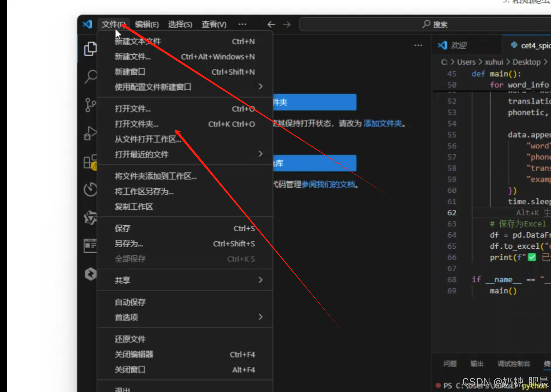Image resolution: width=551 pixels, height=392 pixels.
Task: Choose 打开文件夹... menu entry
Action: [x=185, y=124]
